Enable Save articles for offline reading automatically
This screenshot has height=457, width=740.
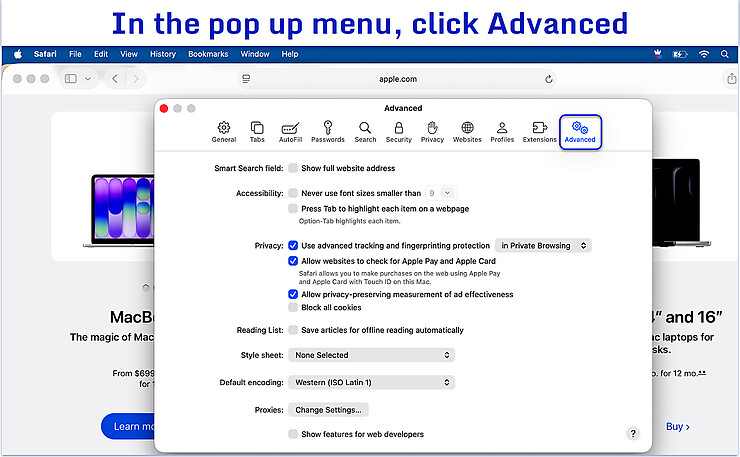[293, 330]
